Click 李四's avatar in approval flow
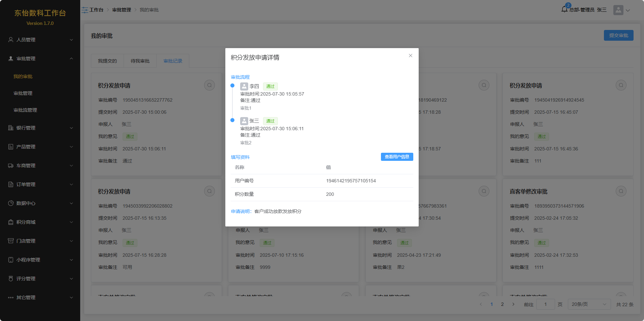This screenshot has width=644, height=321. 244,86
